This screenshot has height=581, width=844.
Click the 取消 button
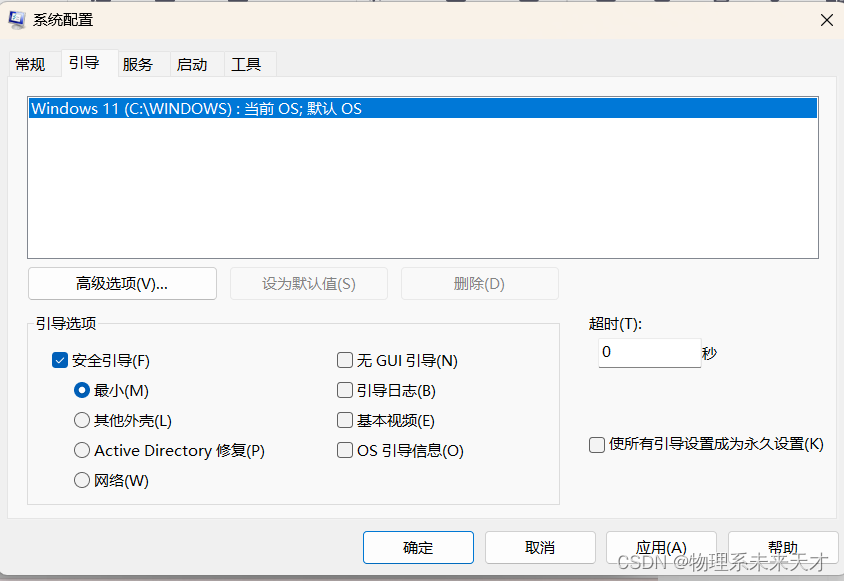[540, 547]
